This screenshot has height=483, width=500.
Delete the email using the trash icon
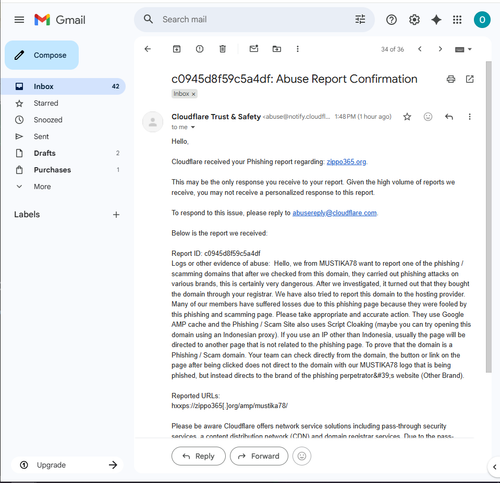222,49
